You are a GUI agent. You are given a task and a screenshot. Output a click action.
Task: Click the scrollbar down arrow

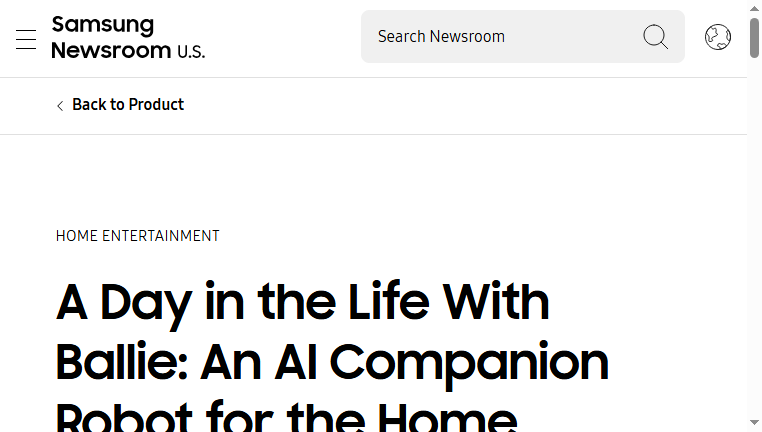click(754, 422)
